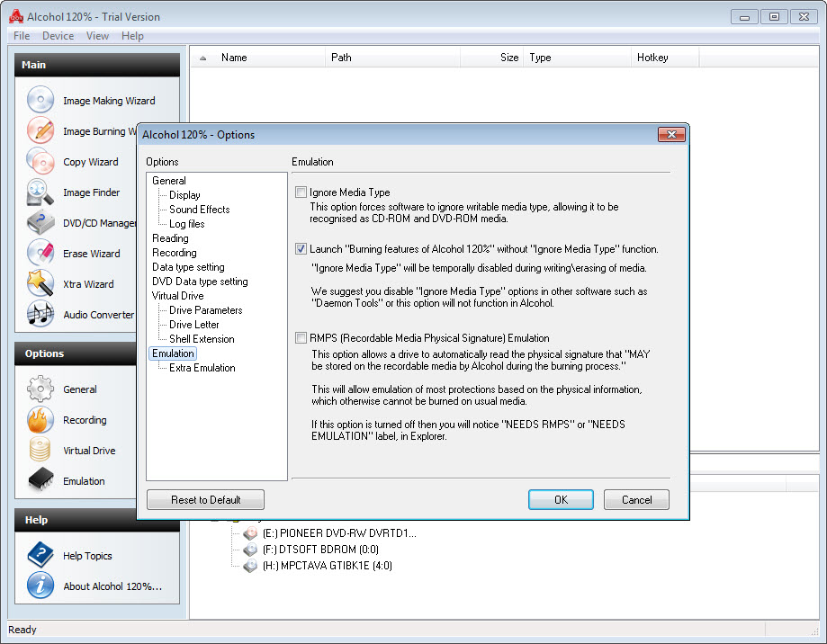Open Image Finder magnifier icon

click(x=40, y=192)
